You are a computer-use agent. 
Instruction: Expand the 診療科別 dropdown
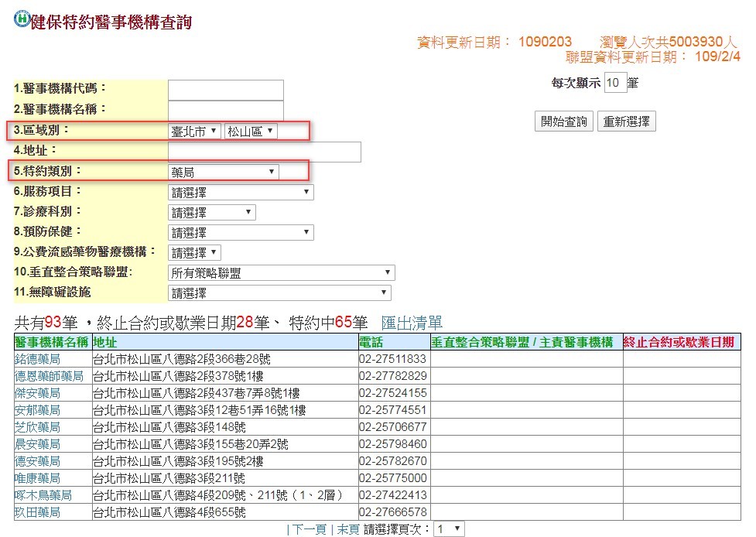211,212
